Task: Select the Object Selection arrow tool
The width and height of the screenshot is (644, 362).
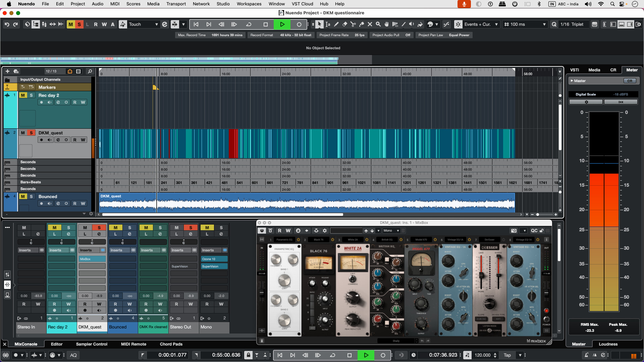Action: coord(319,24)
